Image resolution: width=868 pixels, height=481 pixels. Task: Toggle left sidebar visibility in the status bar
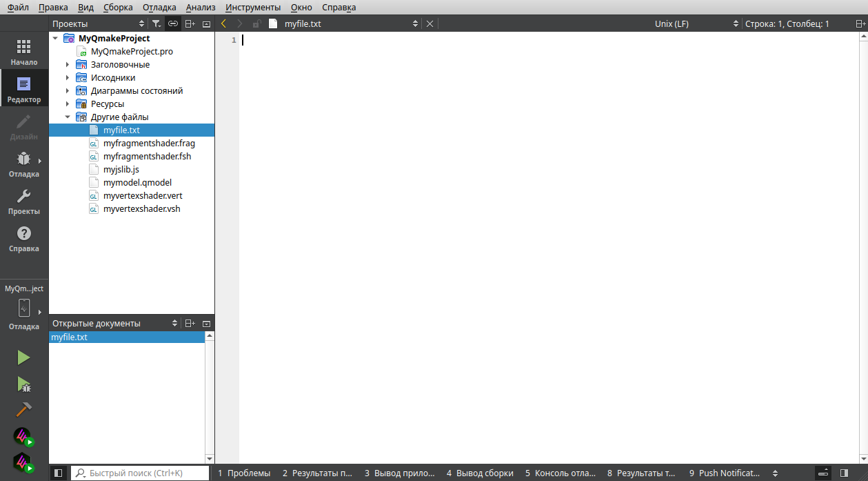point(59,473)
